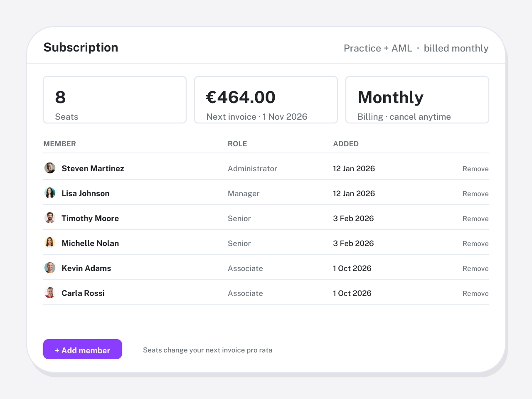Click Lisa Johnson's avatar photo

pos(50,193)
